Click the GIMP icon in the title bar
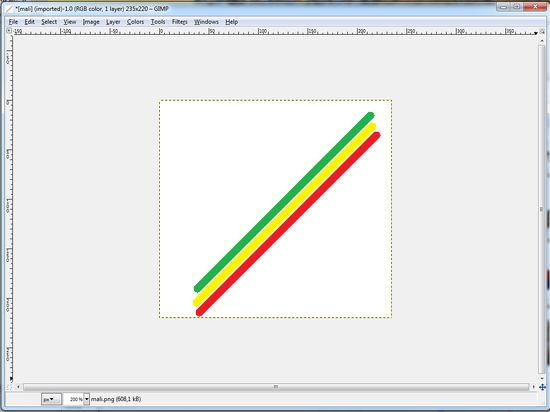Screen dimensions: 550x412 (x=9, y=8)
